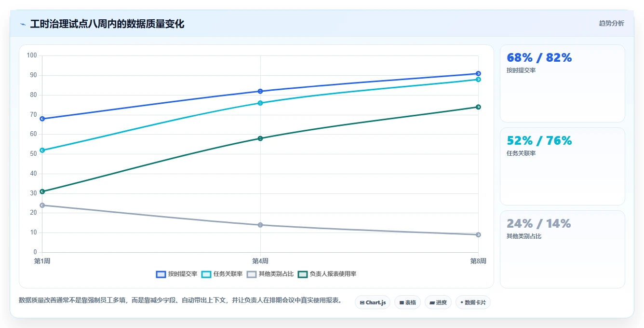Click 任务关联率 data point at 第4周
This screenshot has height=328, width=644.
[260, 103]
